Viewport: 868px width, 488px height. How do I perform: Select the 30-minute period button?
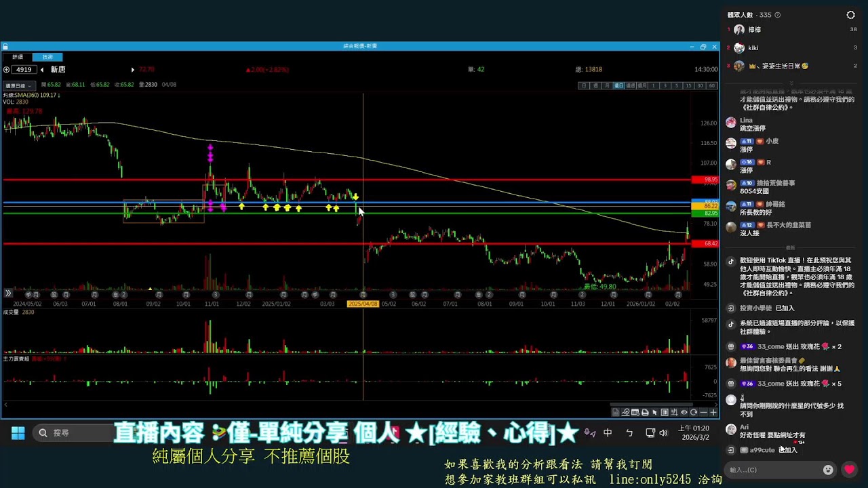(701, 86)
